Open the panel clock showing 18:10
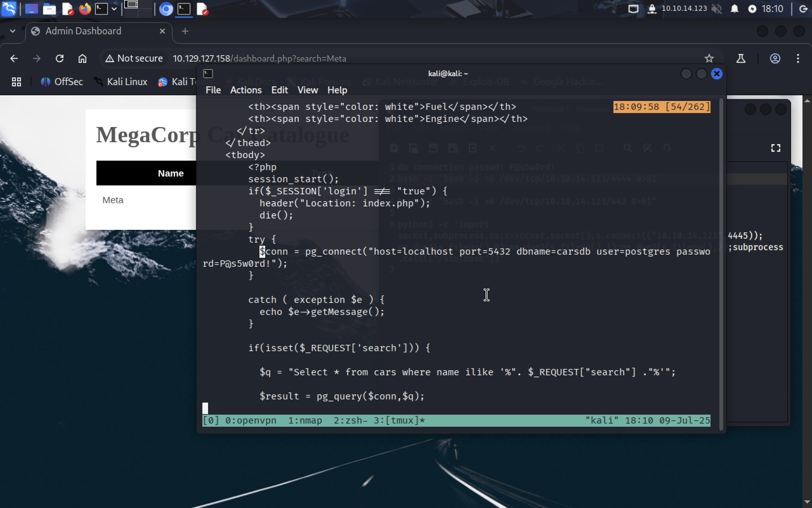The height and width of the screenshot is (508, 812). [x=772, y=9]
